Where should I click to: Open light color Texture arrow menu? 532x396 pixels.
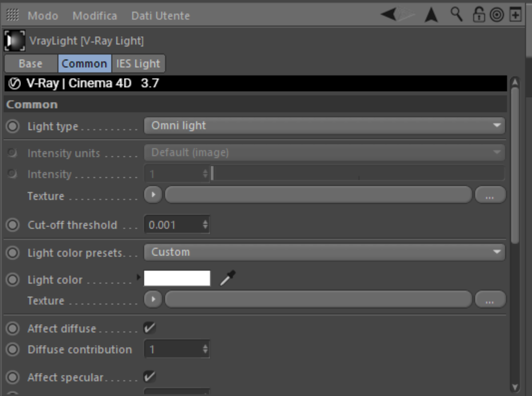[153, 299]
